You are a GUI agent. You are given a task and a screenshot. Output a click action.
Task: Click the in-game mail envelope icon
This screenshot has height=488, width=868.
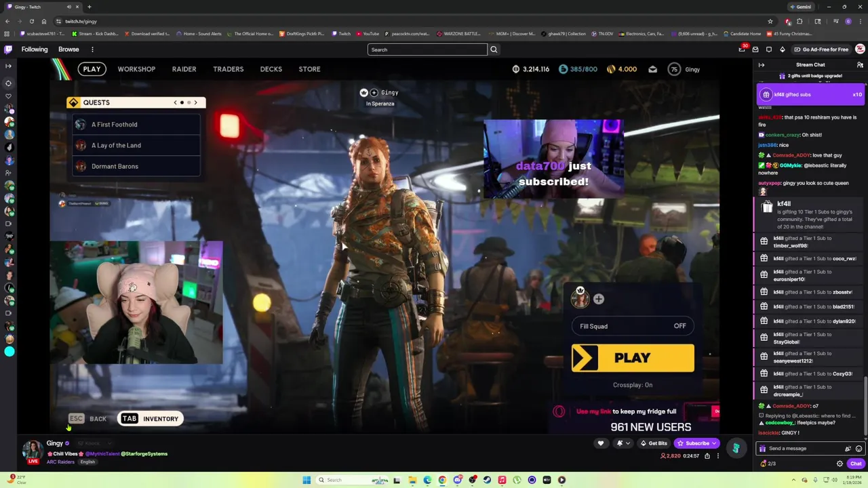point(652,69)
